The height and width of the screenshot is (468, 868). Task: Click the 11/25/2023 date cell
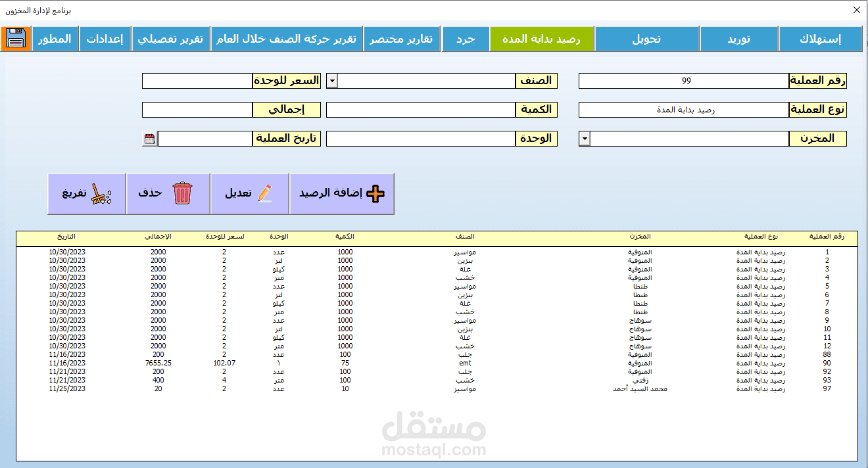pos(67,388)
